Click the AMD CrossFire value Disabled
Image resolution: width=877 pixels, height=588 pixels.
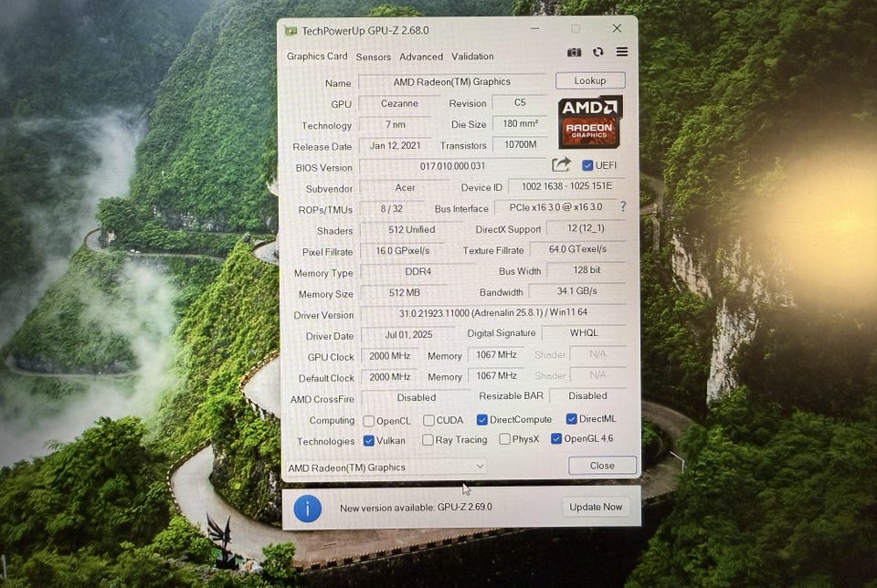tap(417, 397)
